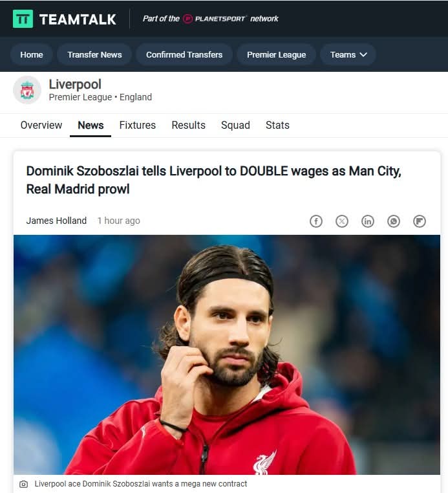Screen dimensions: 448x493
Task: Switch to the Overview tab
Action: pos(41,125)
